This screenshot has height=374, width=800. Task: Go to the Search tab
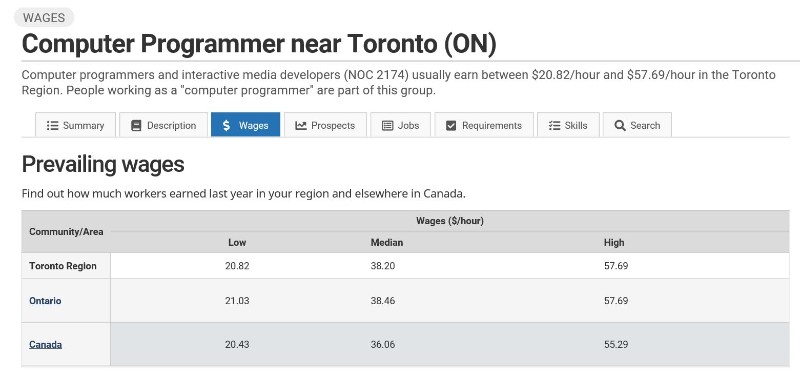tap(637, 125)
